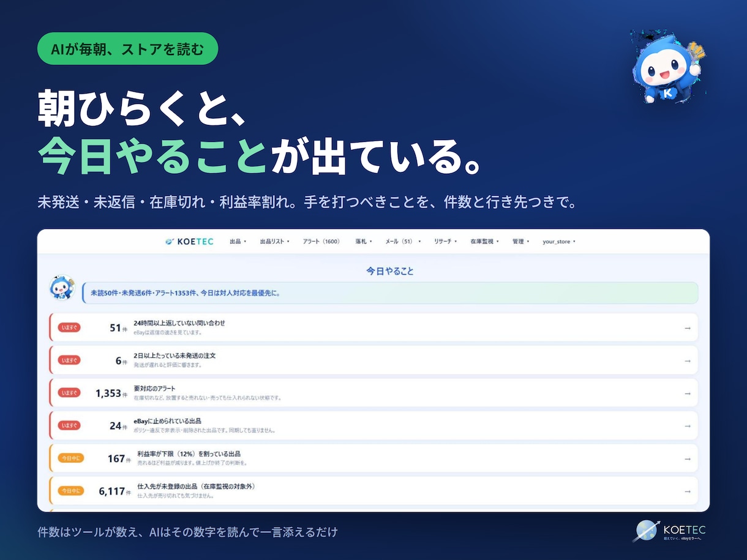Click the 1,353件 count

[111, 394]
